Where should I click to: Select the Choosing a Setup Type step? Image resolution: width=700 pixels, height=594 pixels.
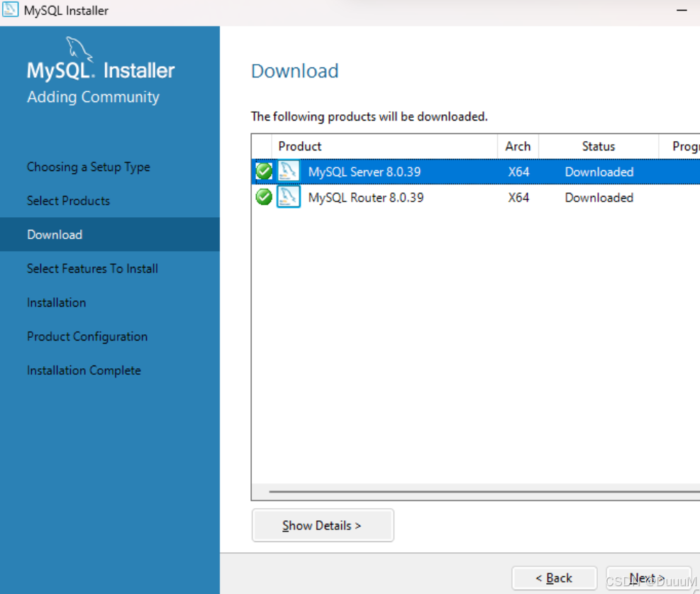click(88, 167)
